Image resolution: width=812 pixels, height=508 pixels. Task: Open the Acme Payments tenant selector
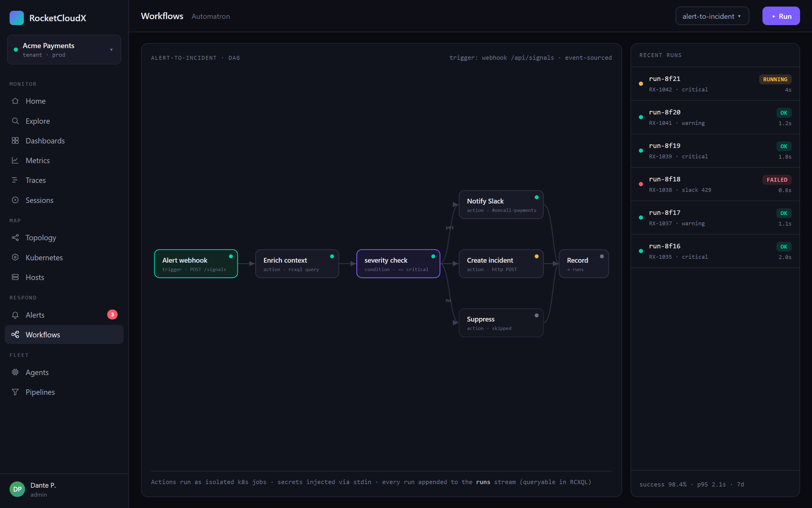click(x=64, y=50)
